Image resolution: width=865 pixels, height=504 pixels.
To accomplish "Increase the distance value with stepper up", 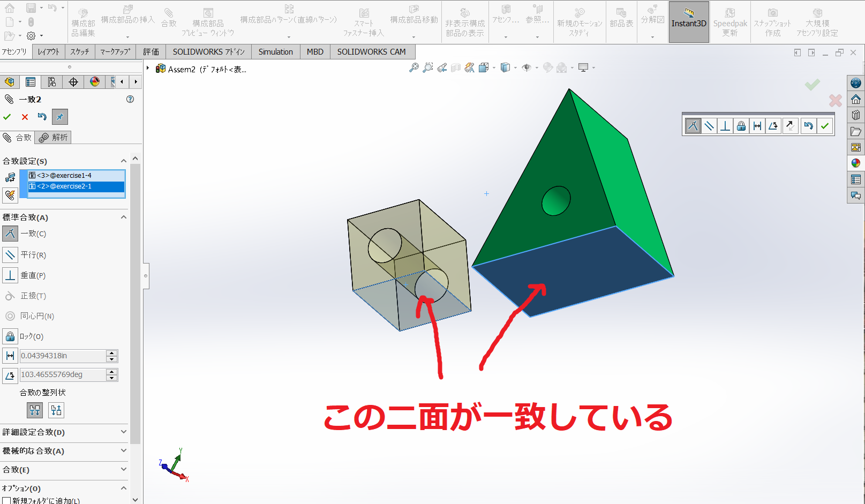I will point(111,352).
